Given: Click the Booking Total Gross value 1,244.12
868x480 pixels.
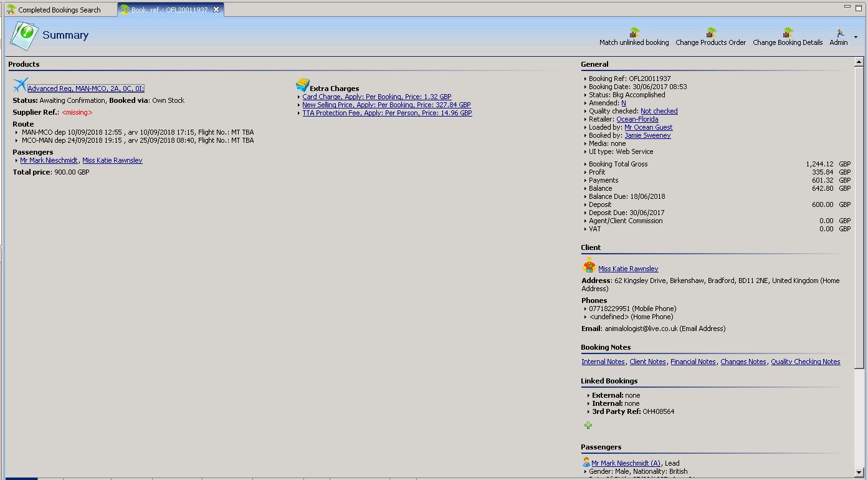Looking at the screenshot, I should pos(819,165).
